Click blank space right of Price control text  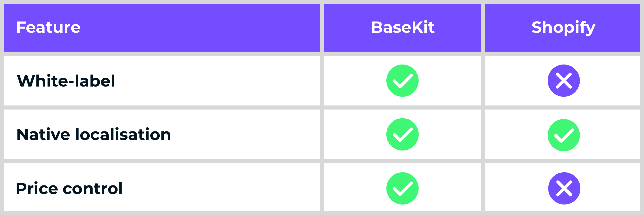coord(215,188)
